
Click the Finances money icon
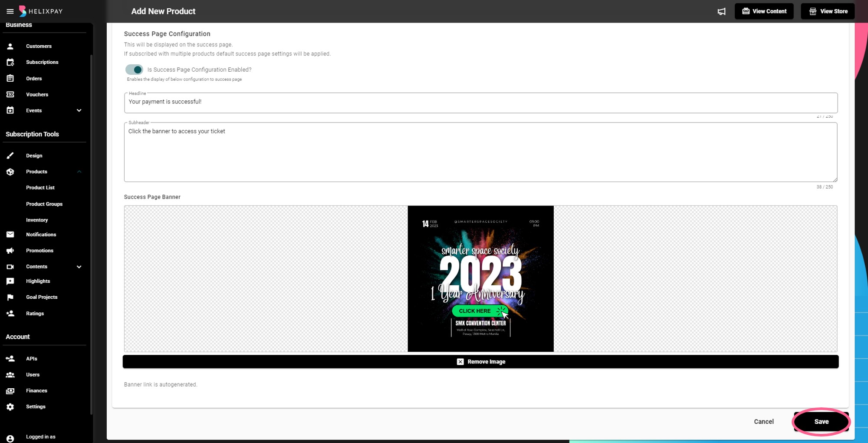[10, 391]
